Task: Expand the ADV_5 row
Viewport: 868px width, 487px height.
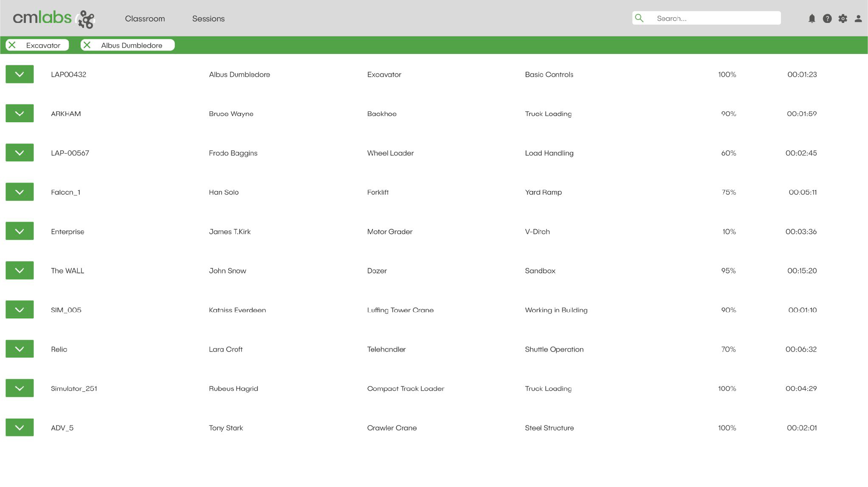Action: click(x=20, y=428)
